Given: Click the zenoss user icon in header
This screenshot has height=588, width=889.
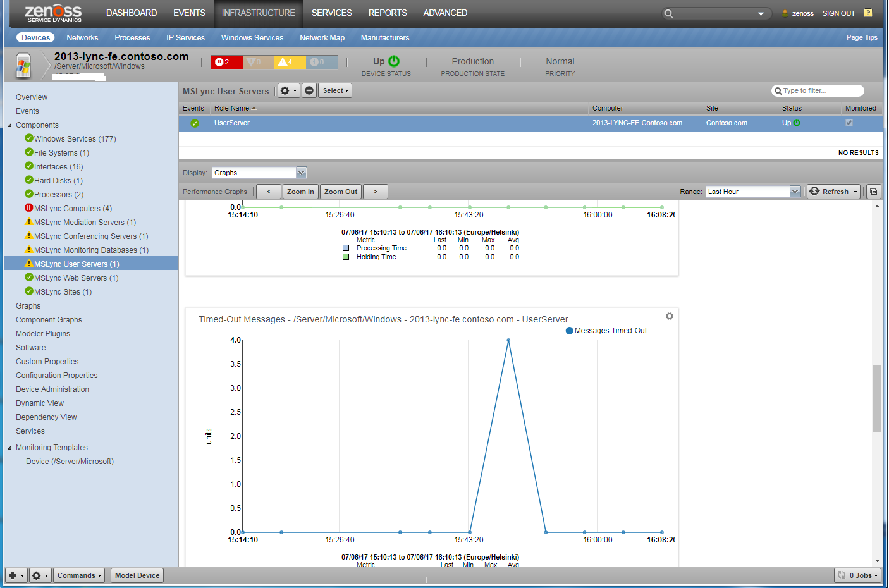Looking at the screenshot, I should point(785,13).
